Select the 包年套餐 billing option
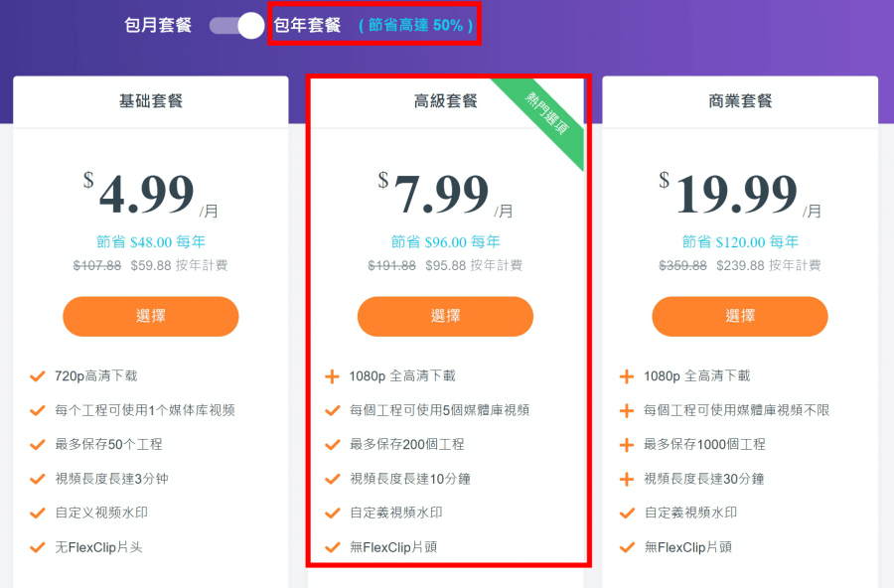This screenshot has height=588, width=894. (307, 25)
